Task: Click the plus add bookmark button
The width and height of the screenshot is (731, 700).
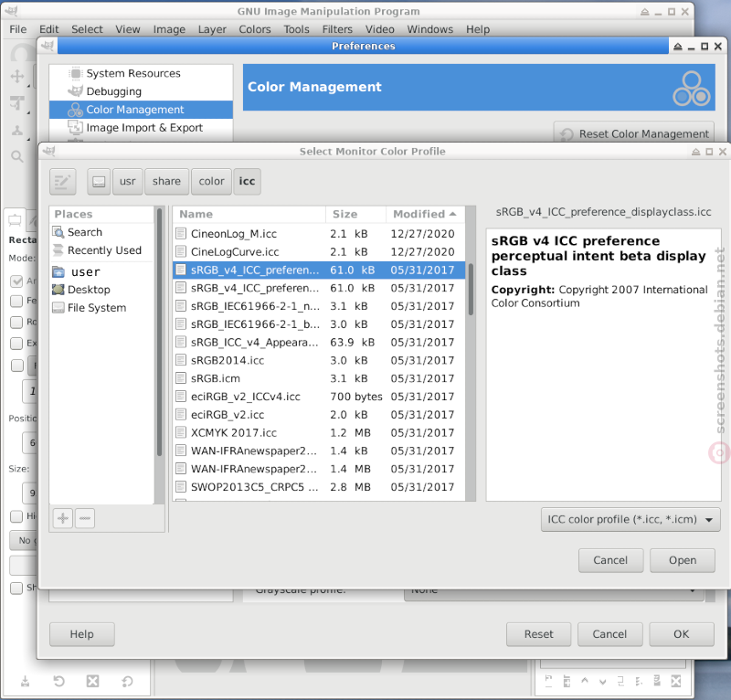Action: click(x=63, y=518)
